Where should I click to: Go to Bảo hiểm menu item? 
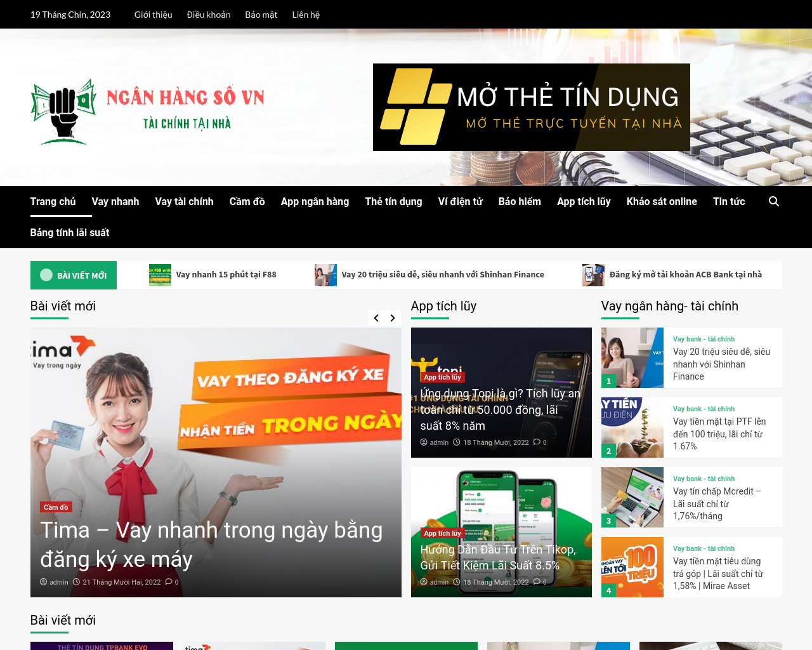tap(520, 201)
